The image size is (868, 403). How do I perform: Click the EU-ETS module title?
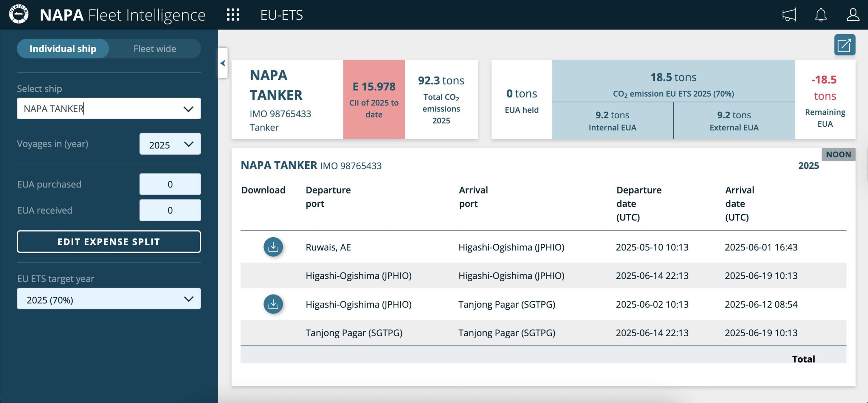click(281, 15)
